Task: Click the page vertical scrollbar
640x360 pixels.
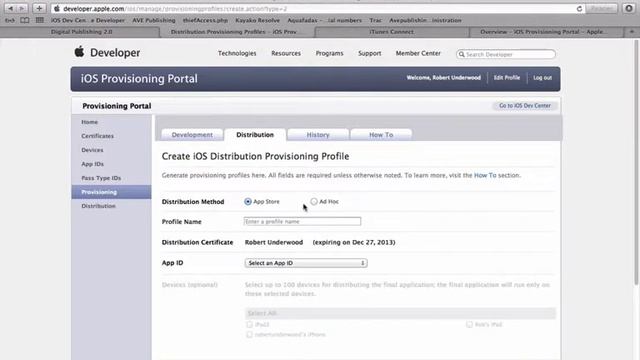Action: click(636, 163)
